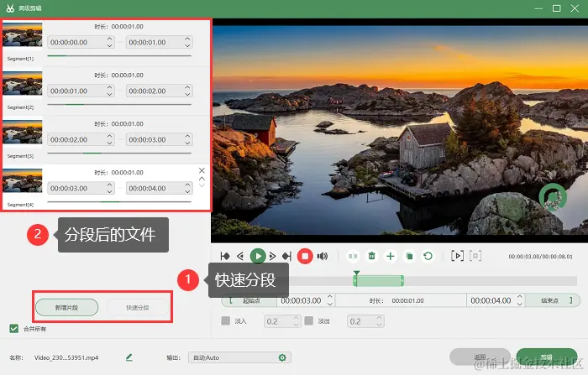Screen dimensions: 588x375
Task: Click the green 剪辑 trim button
Action: (x=546, y=357)
